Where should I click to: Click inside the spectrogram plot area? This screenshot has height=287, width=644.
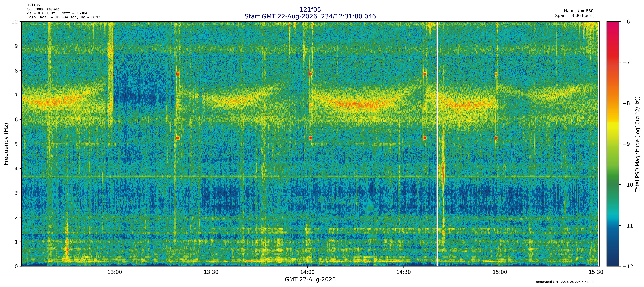[311, 144]
